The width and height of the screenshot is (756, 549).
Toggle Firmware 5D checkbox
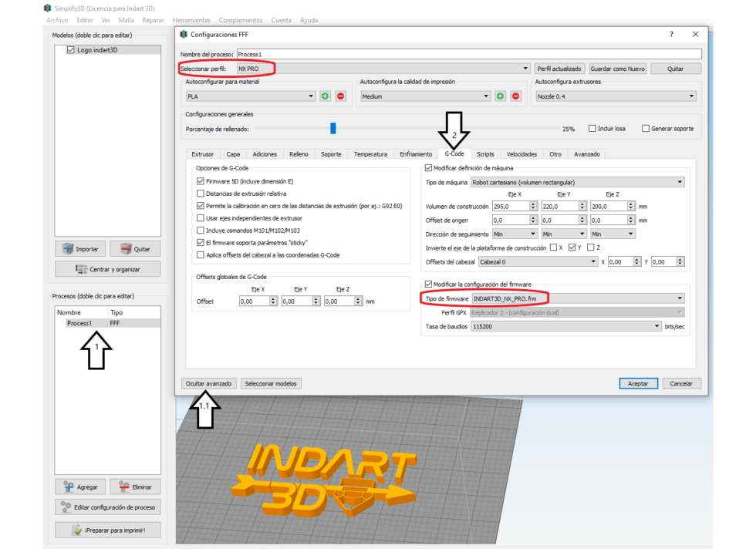[x=201, y=181]
